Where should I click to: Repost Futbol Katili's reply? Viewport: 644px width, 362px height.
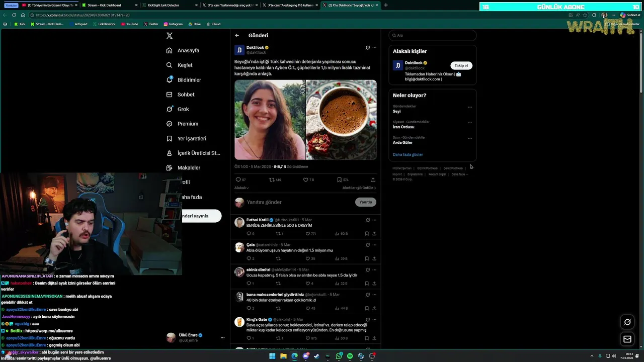(279, 234)
